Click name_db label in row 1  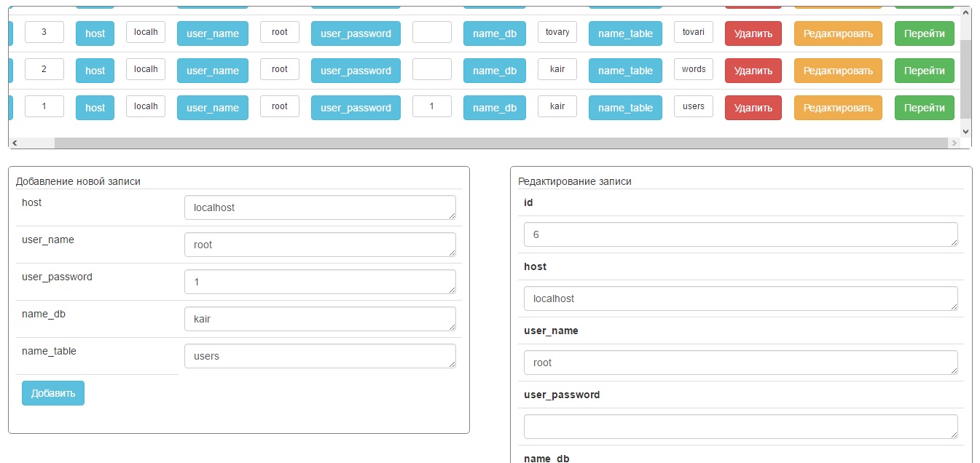495,108
